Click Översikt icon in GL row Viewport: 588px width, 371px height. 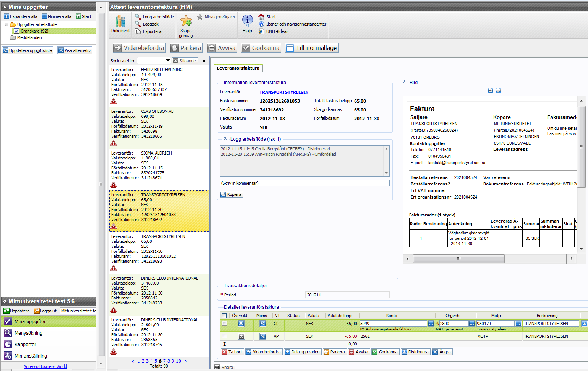click(x=241, y=324)
